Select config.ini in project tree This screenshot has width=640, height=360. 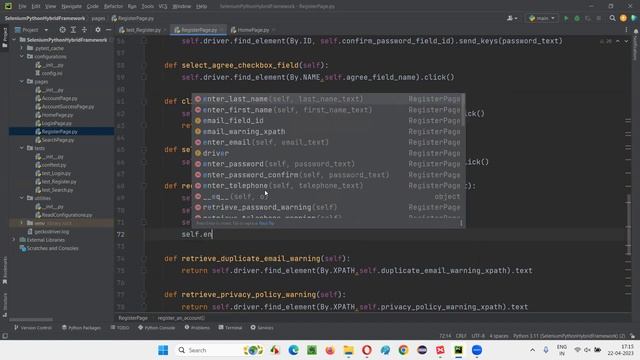click(52, 73)
